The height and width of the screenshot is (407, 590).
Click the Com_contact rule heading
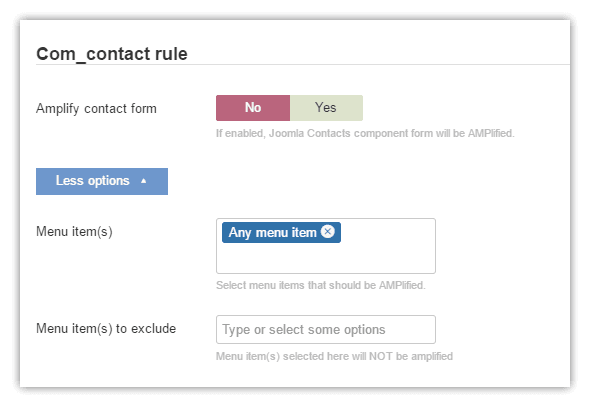tap(112, 54)
